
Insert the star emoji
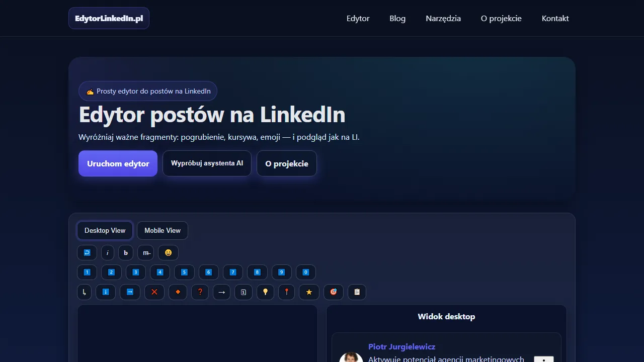308,292
